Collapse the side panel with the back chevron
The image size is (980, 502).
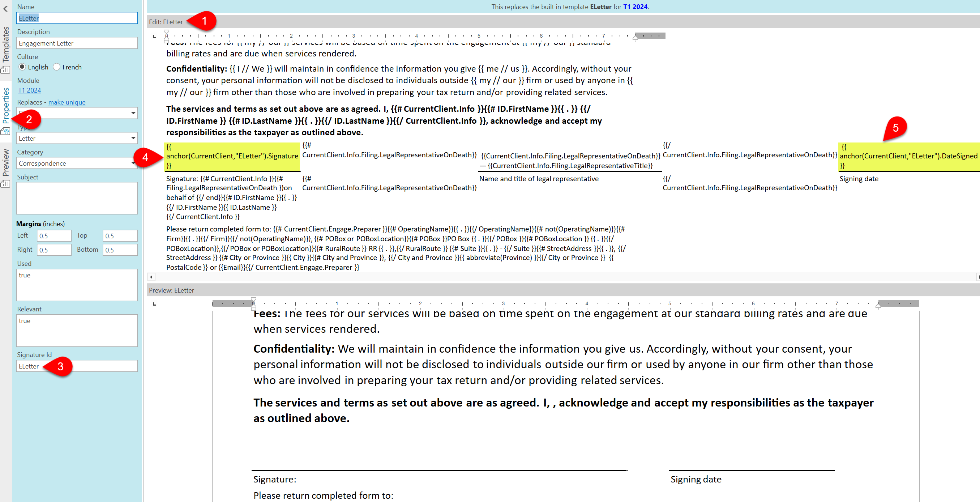click(5, 8)
